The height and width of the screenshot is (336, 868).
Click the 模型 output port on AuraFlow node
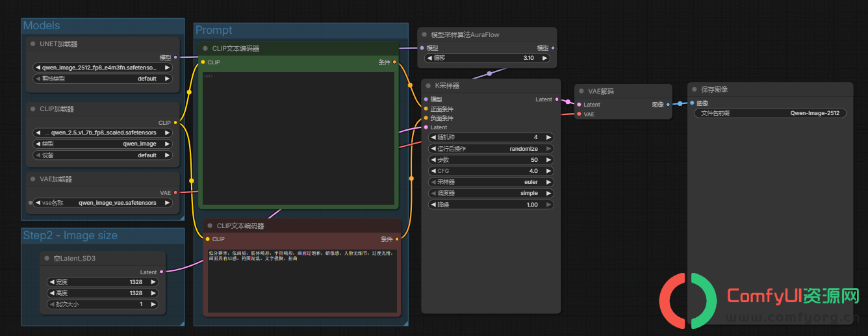[553, 48]
